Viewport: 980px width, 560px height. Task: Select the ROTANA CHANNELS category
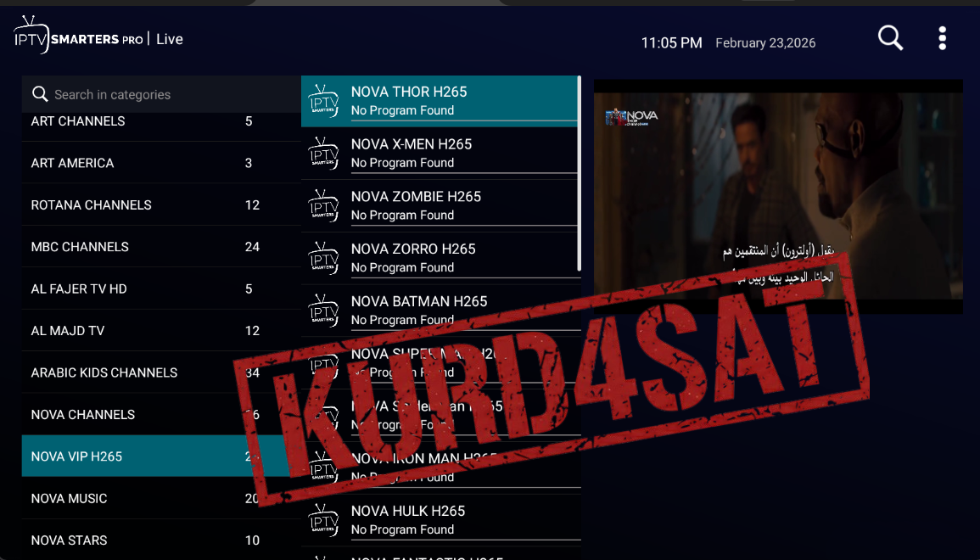[161, 205]
